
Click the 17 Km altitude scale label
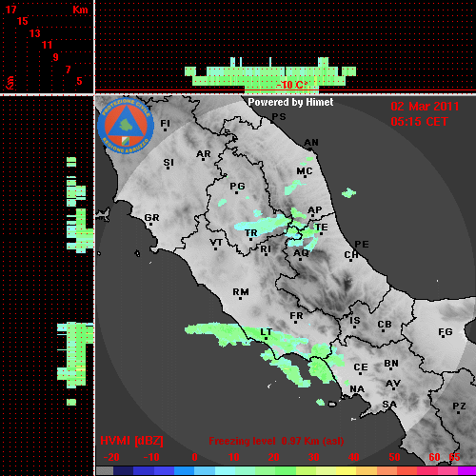pos(11,10)
